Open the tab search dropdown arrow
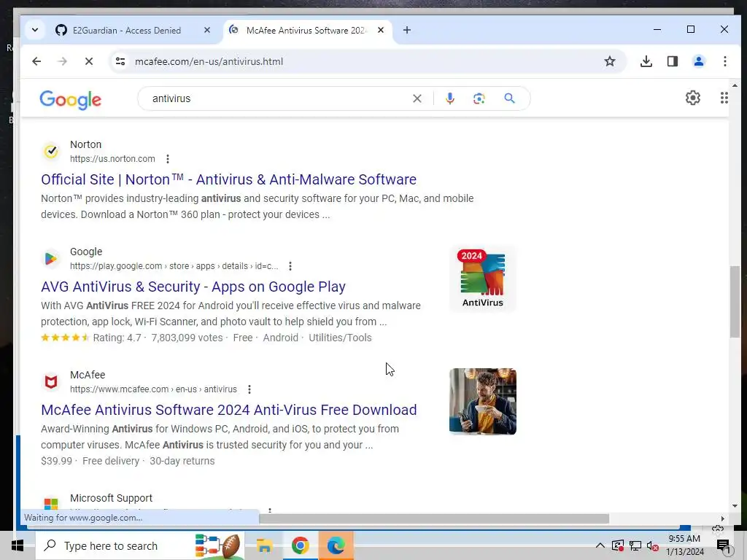This screenshot has width=747, height=560. pos(35,30)
